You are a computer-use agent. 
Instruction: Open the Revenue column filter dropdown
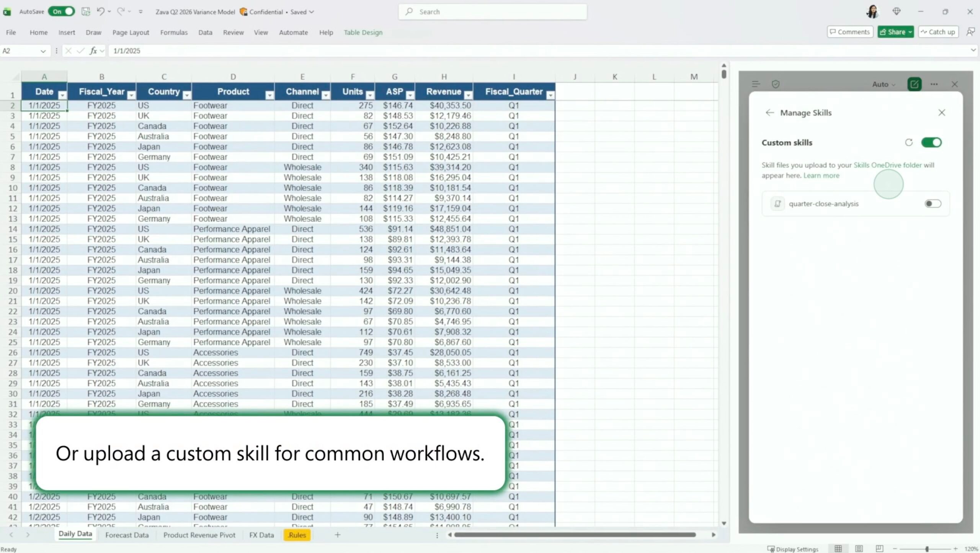(468, 95)
